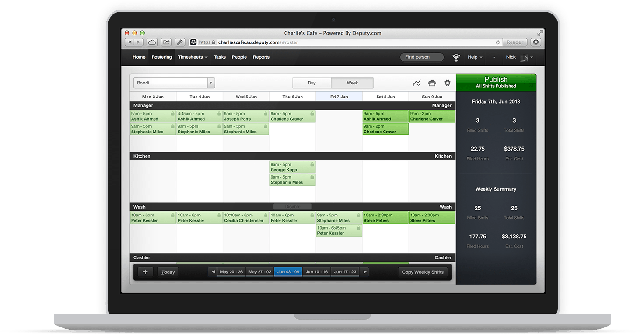This screenshot has width=644, height=334.
Task: Click the plus icon to add shift
Action: click(x=145, y=272)
